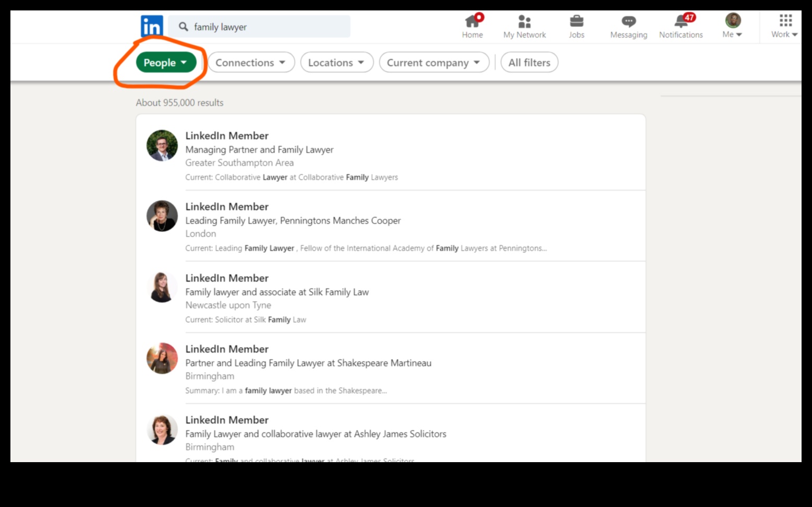Open the Locations filter dropdown

pos(336,62)
